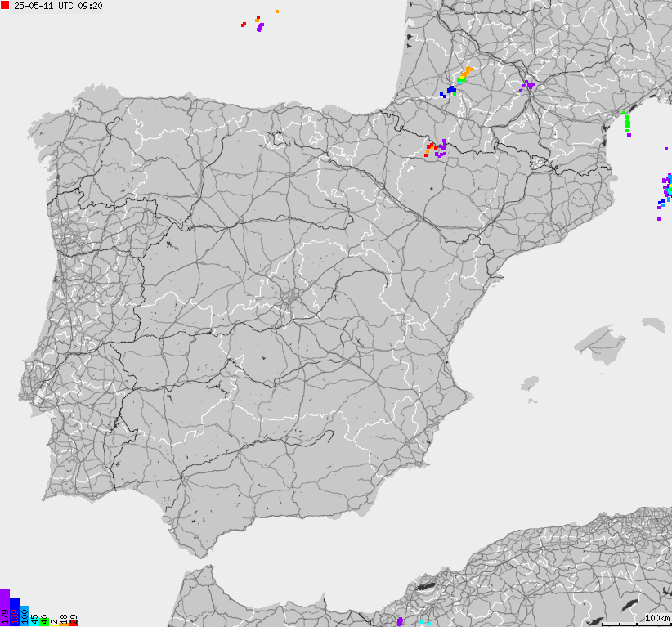Click the purple strike cluster in the Bay of Biscay
Screen dimensions: 672x627
click(x=260, y=28)
